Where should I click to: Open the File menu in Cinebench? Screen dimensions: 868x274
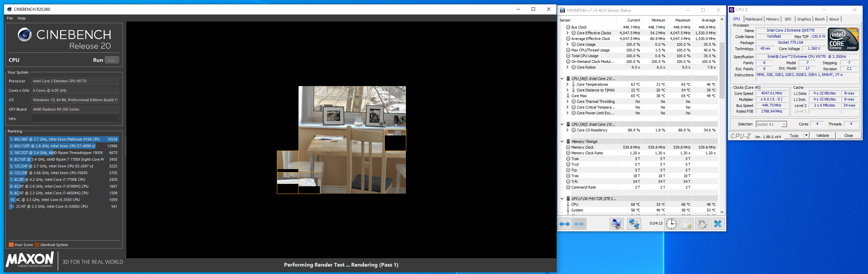tap(10, 18)
